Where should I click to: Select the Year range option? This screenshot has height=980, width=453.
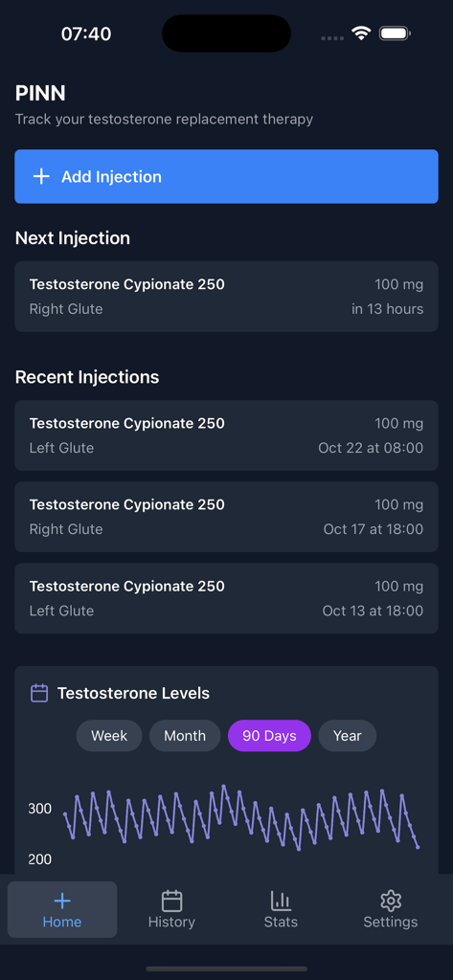point(348,736)
